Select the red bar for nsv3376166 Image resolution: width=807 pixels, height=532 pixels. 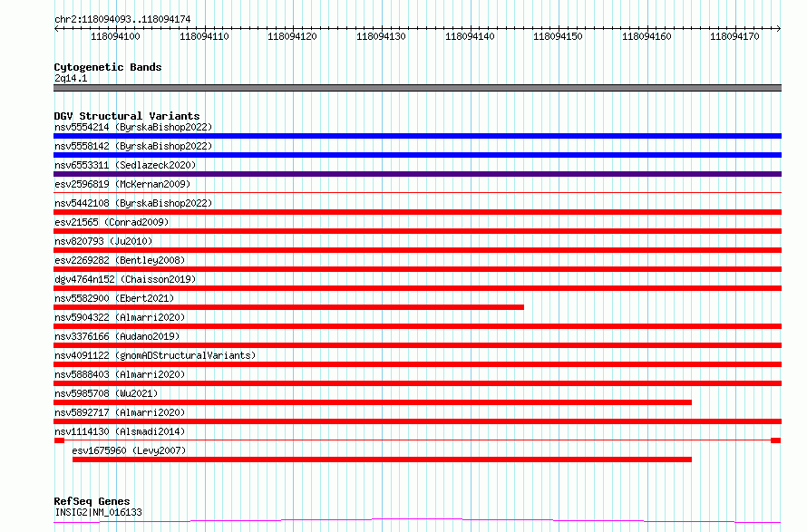[x=417, y=345]
